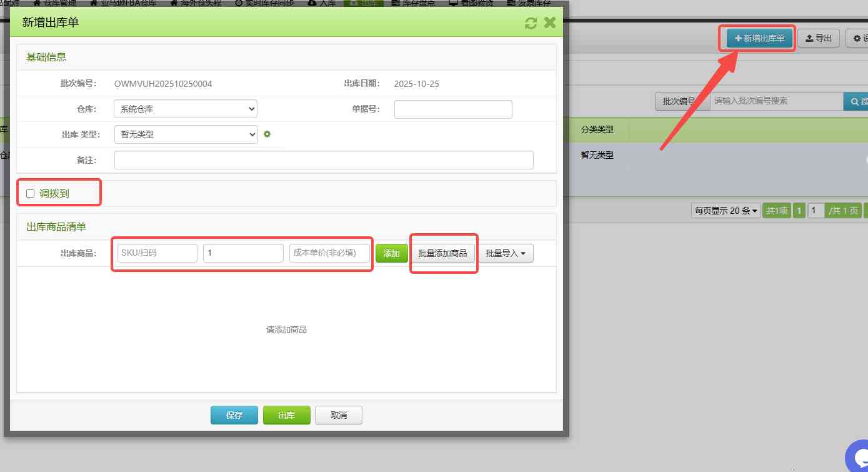Click the blue search magnifier button

(x=856, y=101)
